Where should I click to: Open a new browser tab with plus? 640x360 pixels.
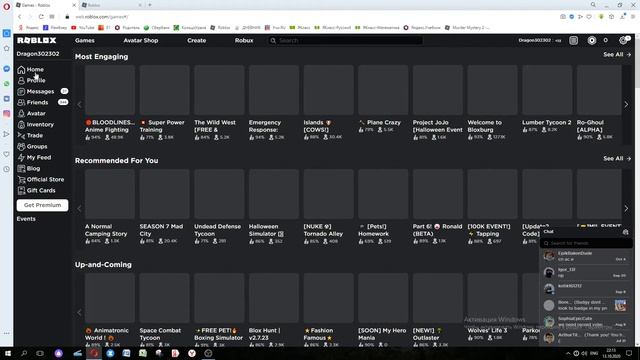pyautogui.click(x=150, y=5)
